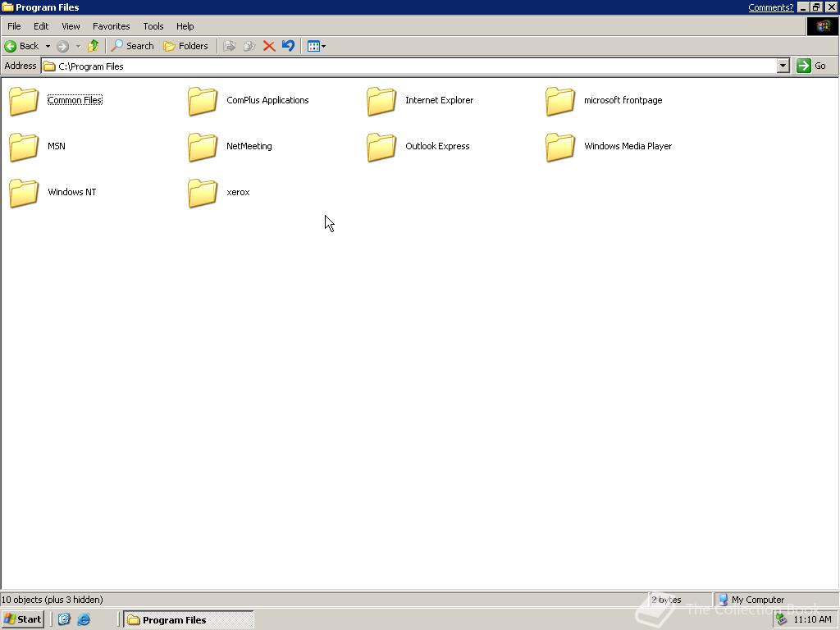Click the green Go button
The image size is (840, 630).
tap(811, 66)
